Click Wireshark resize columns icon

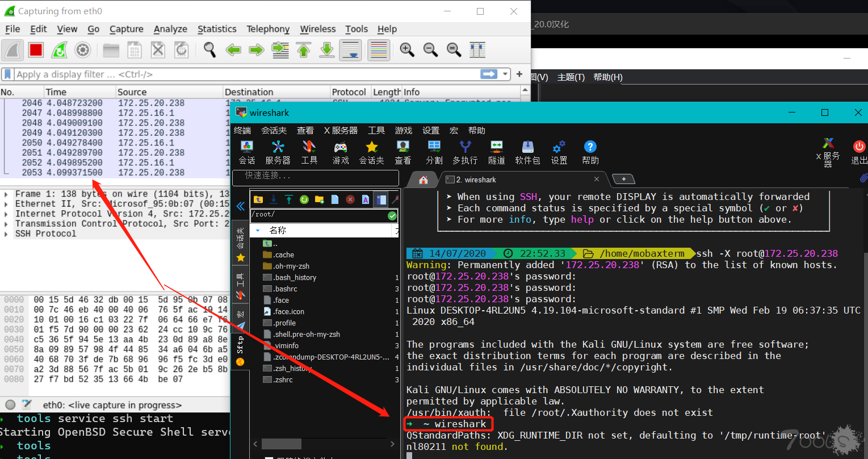[477, 50]
